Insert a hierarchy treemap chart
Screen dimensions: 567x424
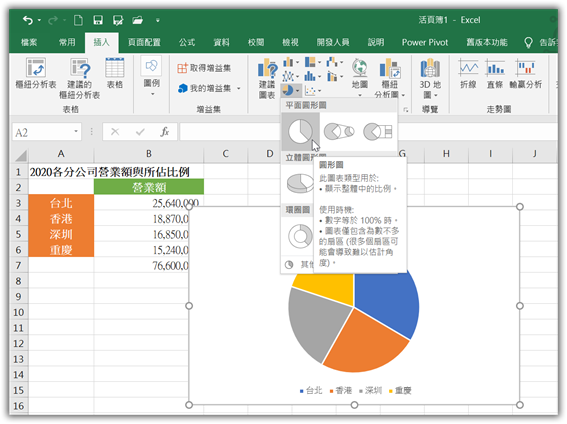click(312, 63)
